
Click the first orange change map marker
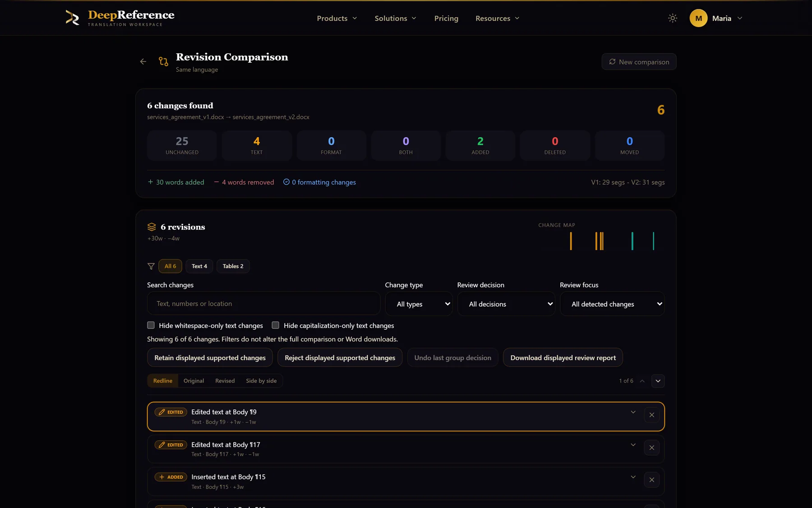tap(571, 241)
